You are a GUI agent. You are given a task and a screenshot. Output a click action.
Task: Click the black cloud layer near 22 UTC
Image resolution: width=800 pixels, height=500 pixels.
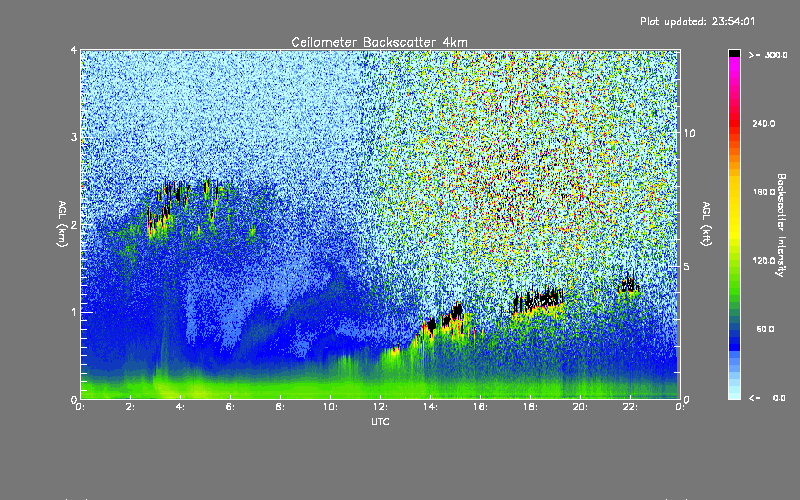pos(629,284)
